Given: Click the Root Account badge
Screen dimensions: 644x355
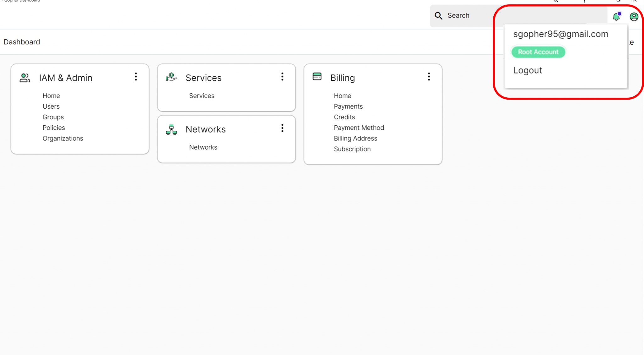Looking at the screenshot, I should tap(538, 52).
